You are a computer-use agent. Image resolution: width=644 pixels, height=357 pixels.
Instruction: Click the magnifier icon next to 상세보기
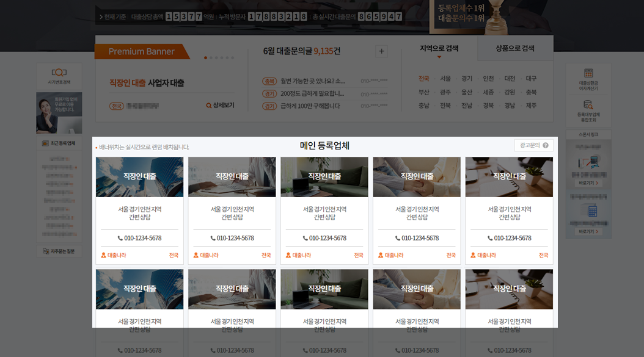coord(209,106)
